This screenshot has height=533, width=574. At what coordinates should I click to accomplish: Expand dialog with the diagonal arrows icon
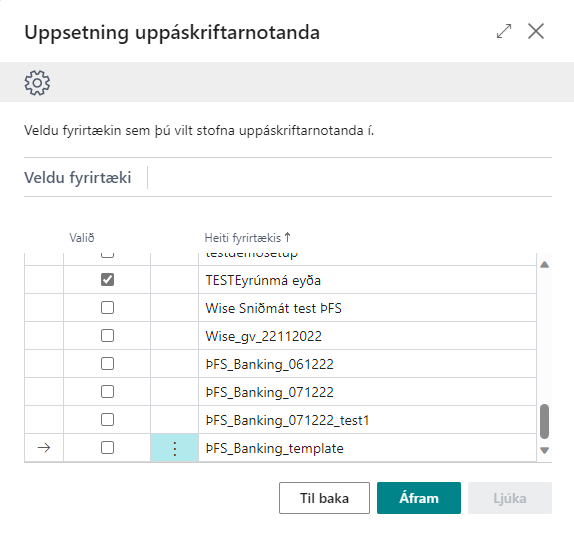(504, 31)
